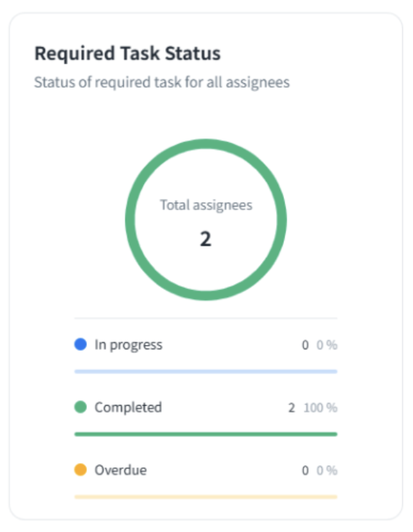Viewport: 413px width, 532px height.
Task: Click the total assignees number 2
Action: tap(206, 239)
